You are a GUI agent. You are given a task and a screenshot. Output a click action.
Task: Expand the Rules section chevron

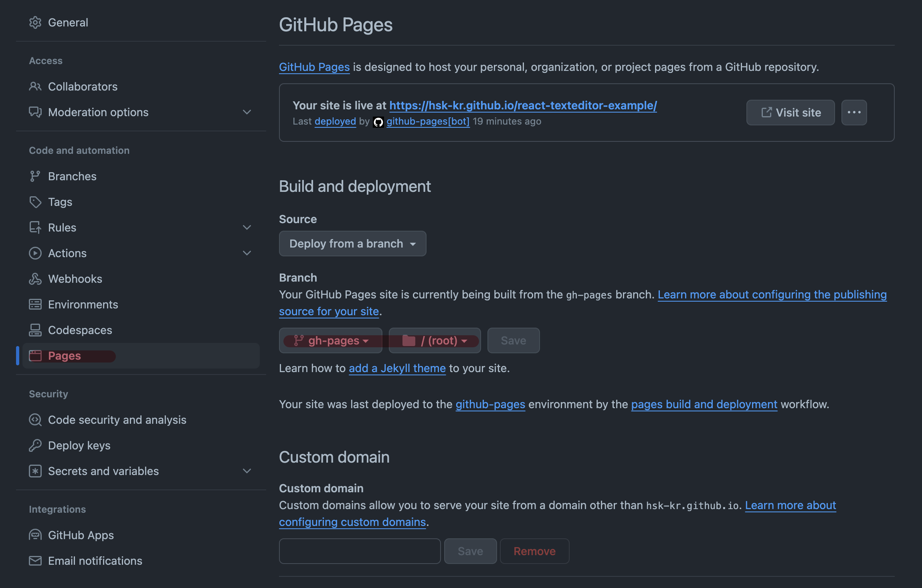(x=247, y=228)
